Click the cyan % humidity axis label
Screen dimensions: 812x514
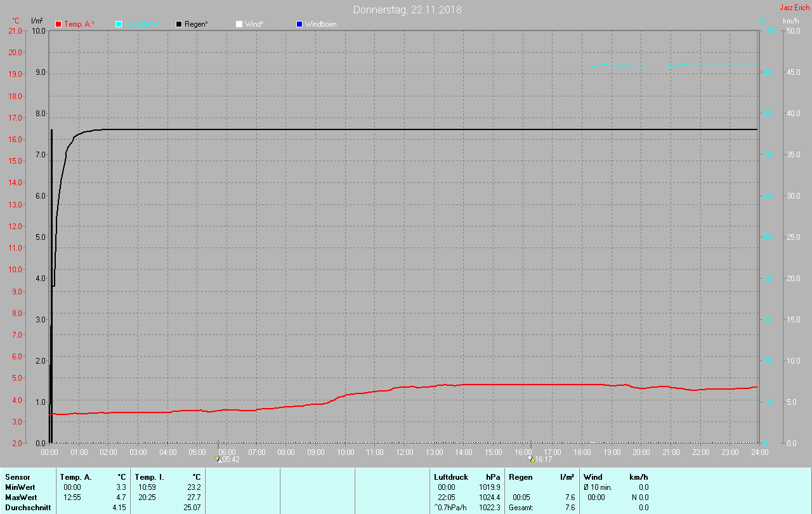(763, 21)
